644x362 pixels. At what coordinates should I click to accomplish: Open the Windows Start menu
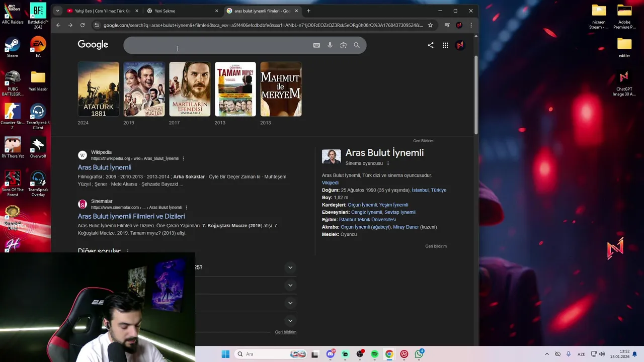point(225,354)
